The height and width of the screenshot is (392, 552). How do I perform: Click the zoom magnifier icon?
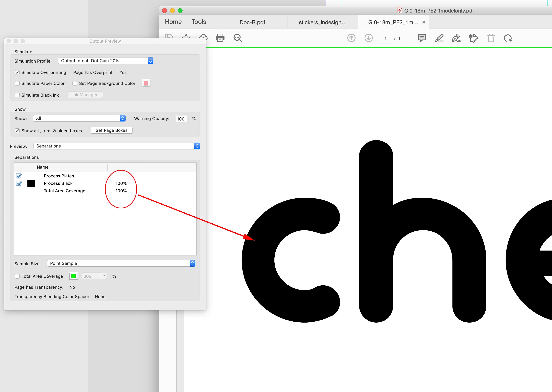238,38
